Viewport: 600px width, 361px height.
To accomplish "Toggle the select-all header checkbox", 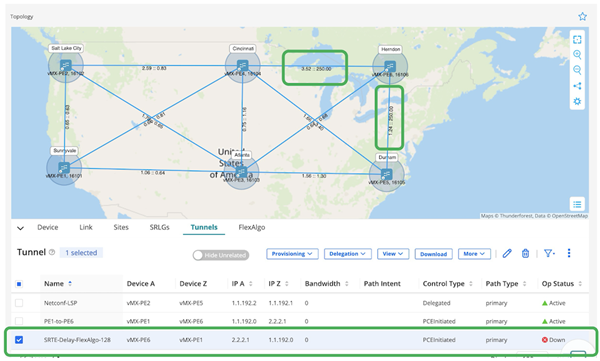I will (19, 284).
